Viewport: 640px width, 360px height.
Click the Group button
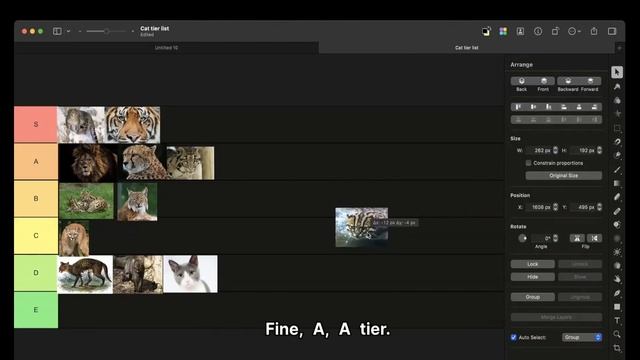pos(533,297)
